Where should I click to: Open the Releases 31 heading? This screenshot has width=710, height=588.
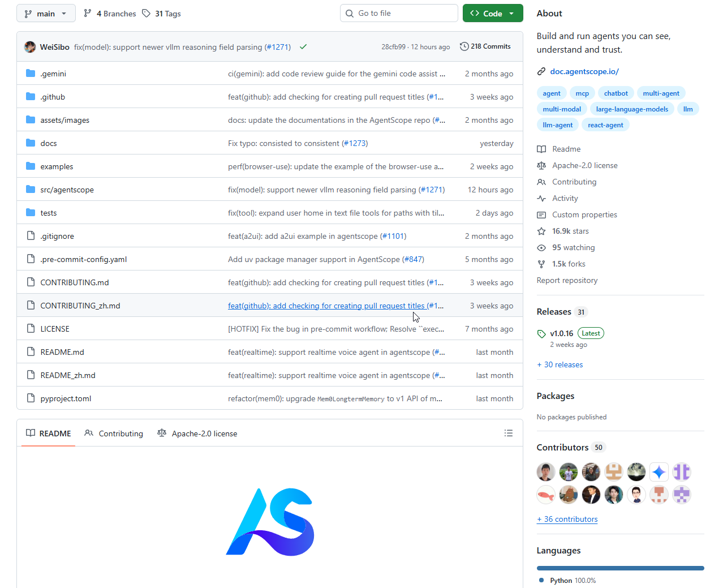pyautogui.click(x=562, y=312)
